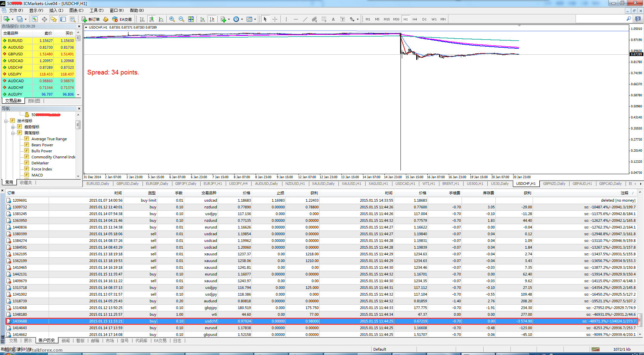Open the Strategy Tester magnifier icon
Screen dimensions: 644x355
tap(72, 19)
